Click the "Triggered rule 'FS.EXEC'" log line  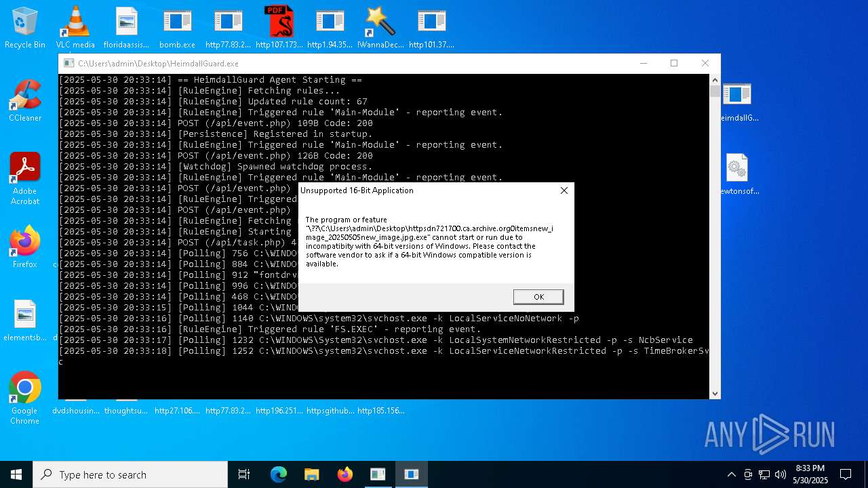[x=270, y=329]
